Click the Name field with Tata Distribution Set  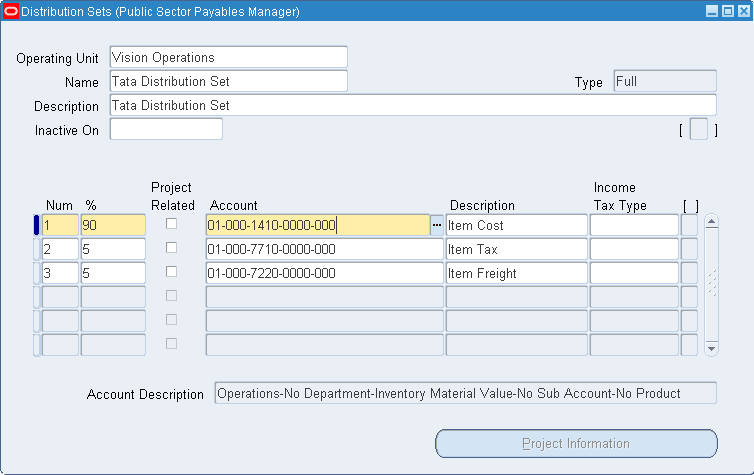coord(228,81)
